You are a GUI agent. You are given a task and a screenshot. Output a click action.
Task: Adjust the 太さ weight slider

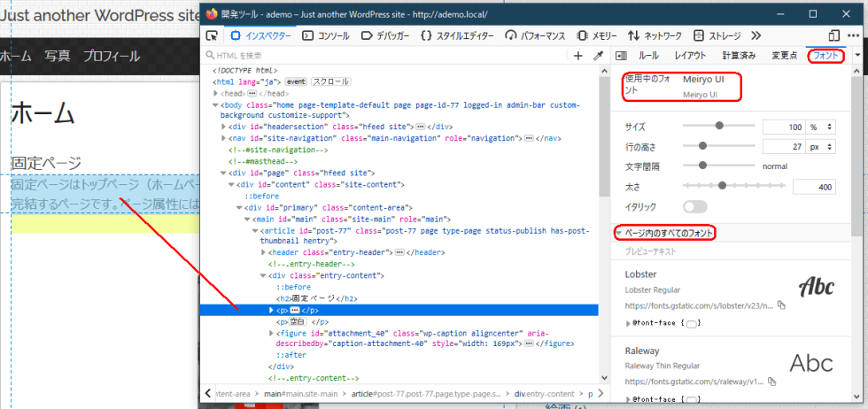coord(734,185)
